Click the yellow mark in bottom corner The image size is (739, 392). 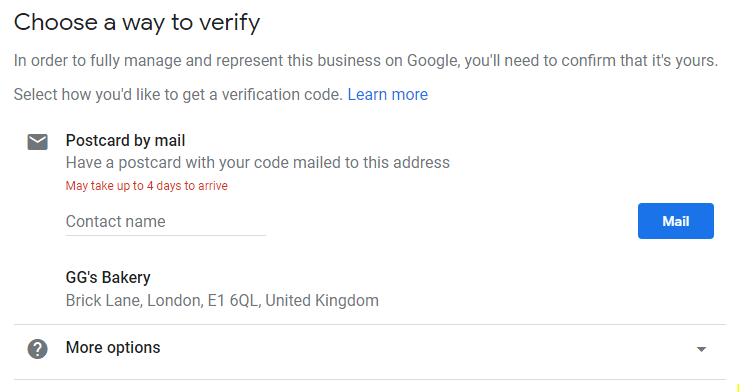[x=737, y=388]
